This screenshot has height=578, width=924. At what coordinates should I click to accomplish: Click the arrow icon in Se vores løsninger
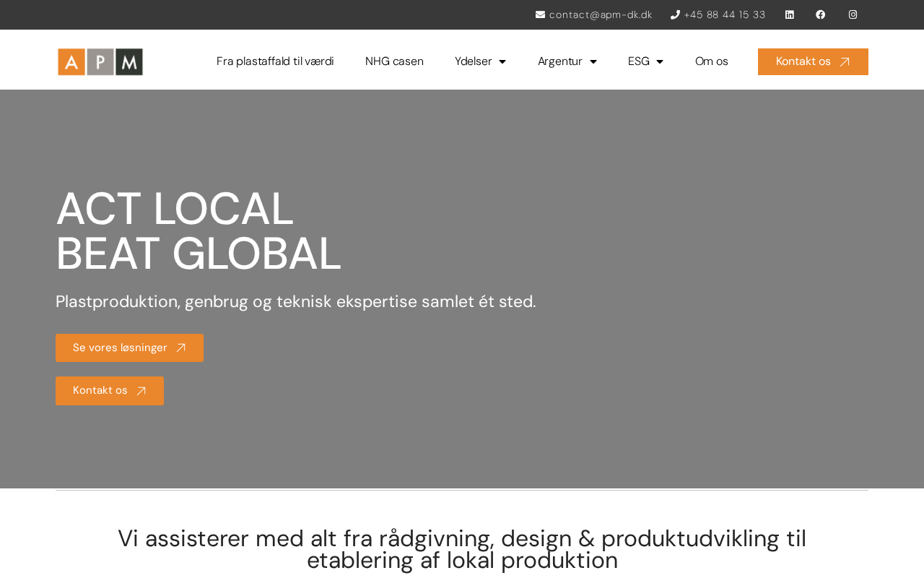coord(181,348)
